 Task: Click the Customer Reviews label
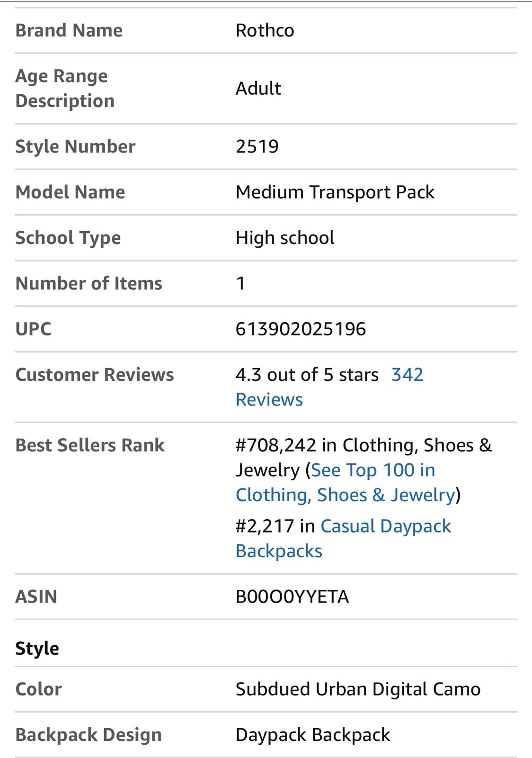[95, 375]
